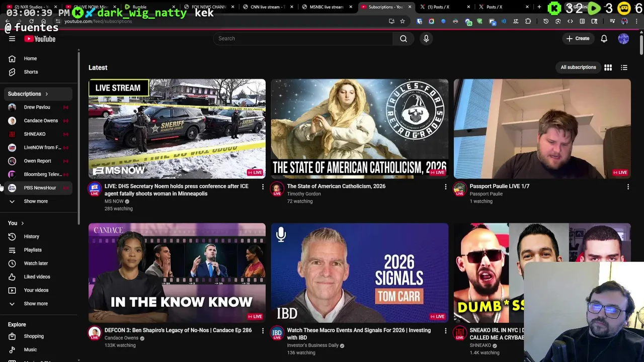
Task: Expand Subscriptions section chevron
Action: (46, 94)
